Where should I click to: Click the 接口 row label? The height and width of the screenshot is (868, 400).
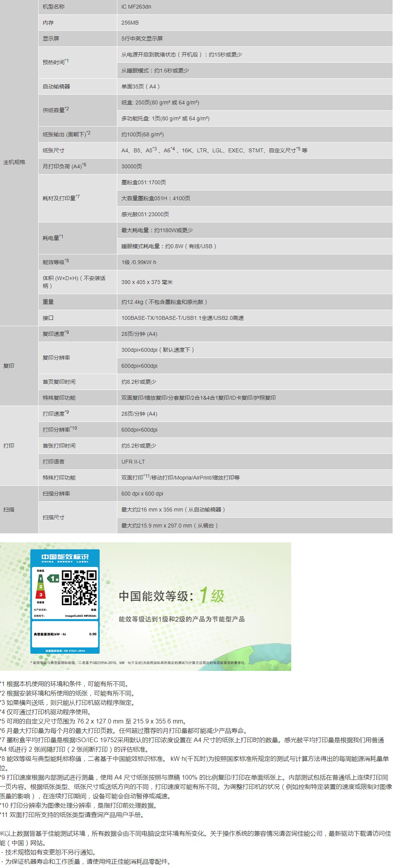tap(48, 318)
